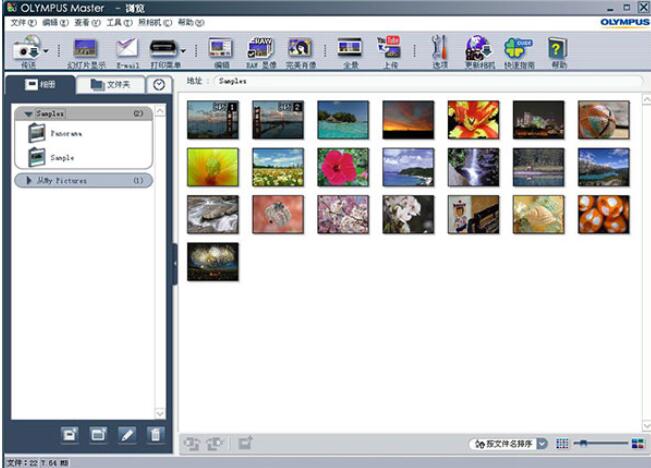Select the bridge panorama thumbnail labeled 2
The image size is (651, 468).
pyautogui.click(x=278, y=120)
